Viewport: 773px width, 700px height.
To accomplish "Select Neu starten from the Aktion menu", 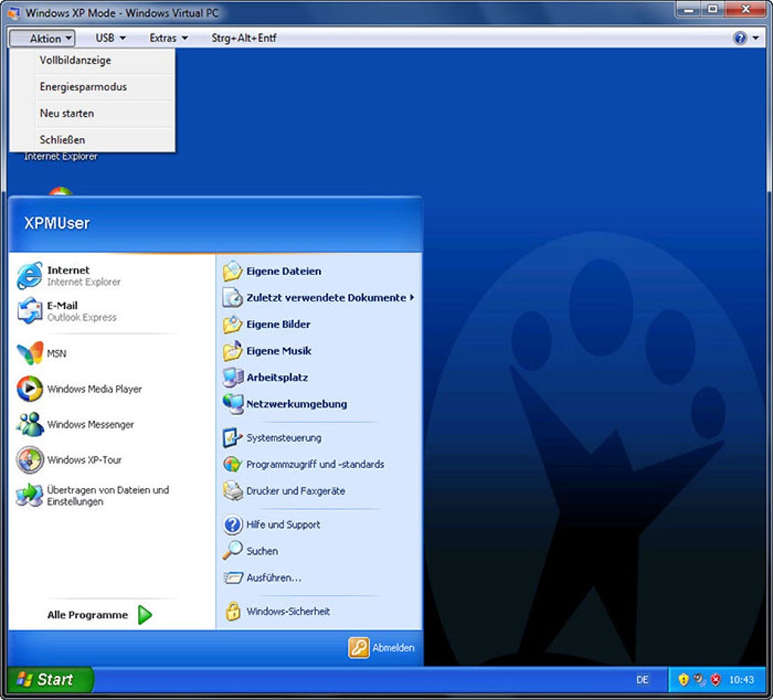I will [x=92, y=114].
